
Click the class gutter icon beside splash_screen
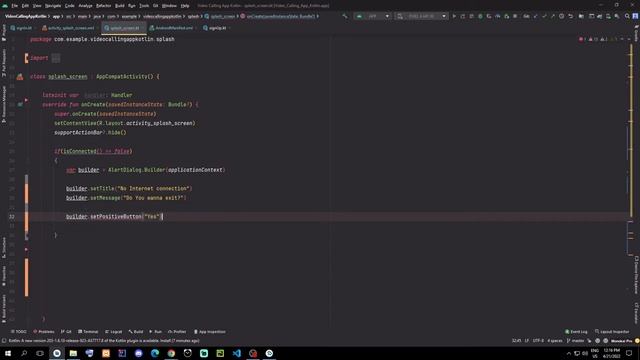point(20,77)
